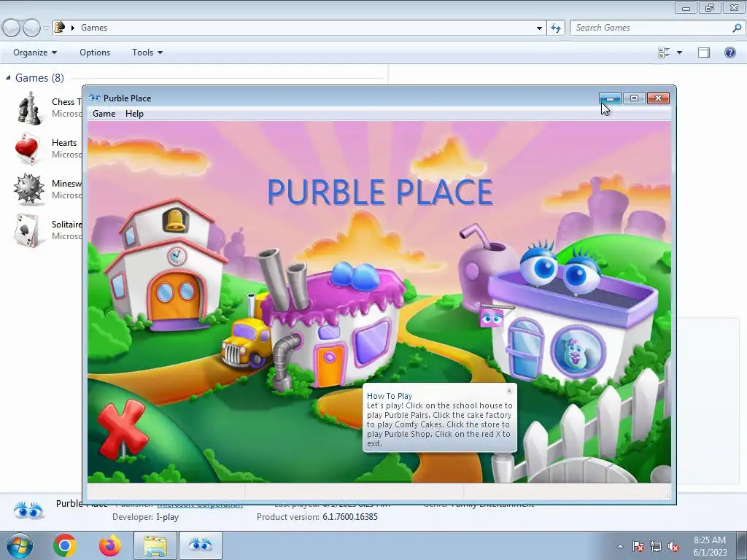747x560 pixels.
Task: Click product version 6.1.7600.16385 text
Action: 350,517
